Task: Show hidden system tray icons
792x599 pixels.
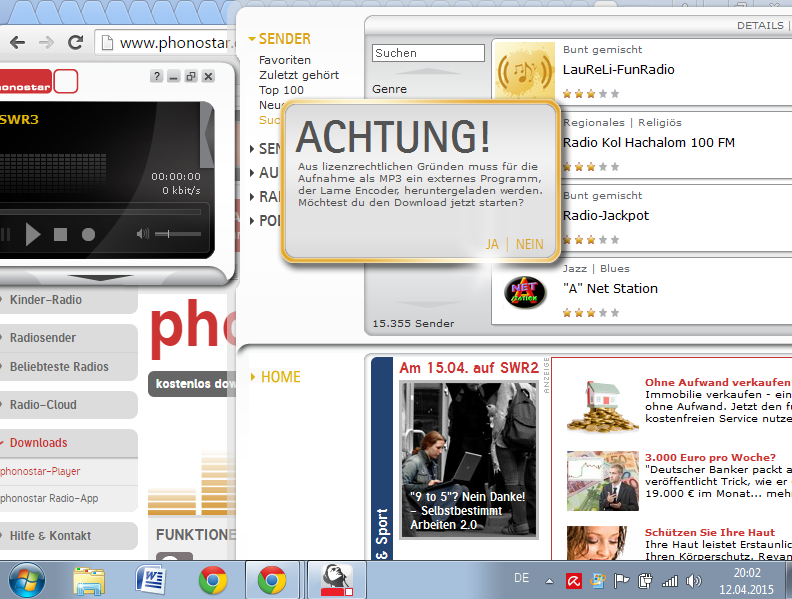Action: point(549,581)
